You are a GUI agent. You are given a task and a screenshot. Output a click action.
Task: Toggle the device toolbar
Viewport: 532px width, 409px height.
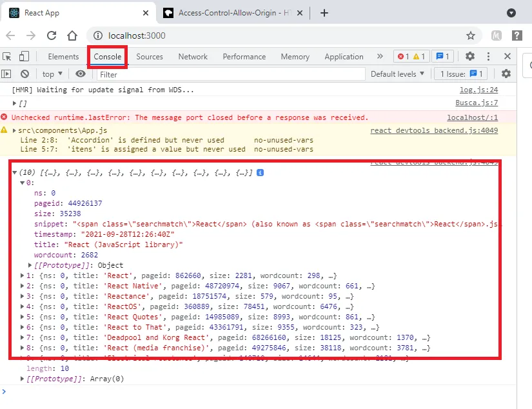[x=24, y=56]
